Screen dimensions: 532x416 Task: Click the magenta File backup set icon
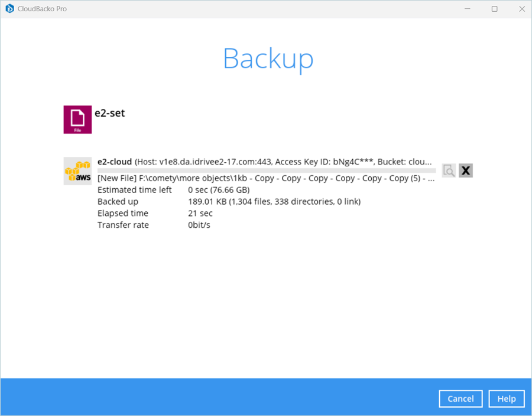tap(77, 120)
